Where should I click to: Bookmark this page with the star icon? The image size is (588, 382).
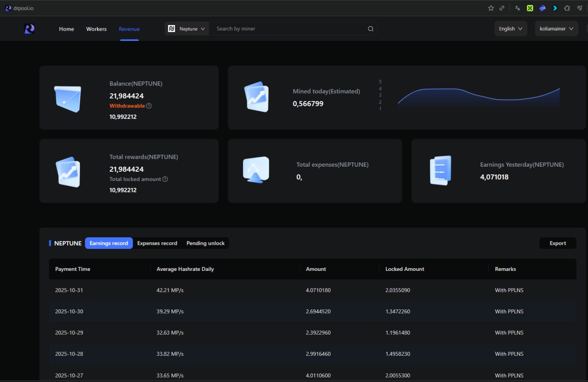(x=491, y=8)
